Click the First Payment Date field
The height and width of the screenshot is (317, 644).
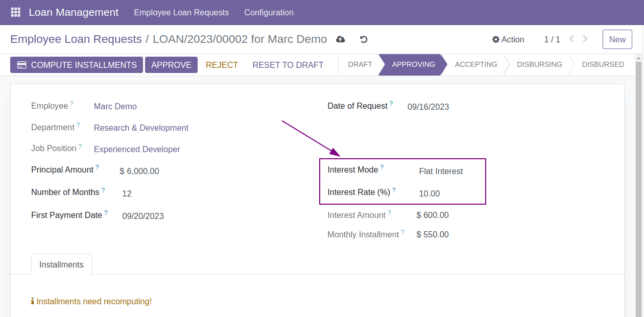click(x=143, y=215)
